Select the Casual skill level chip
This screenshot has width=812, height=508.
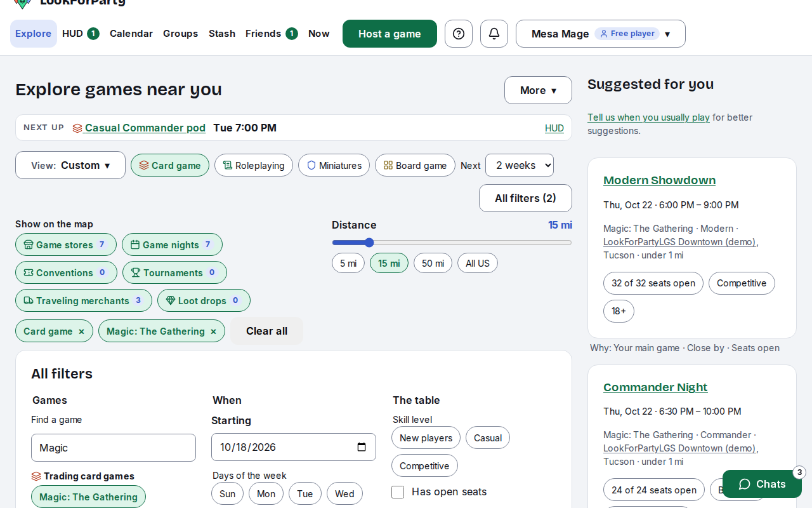click(x=488, y=438)
